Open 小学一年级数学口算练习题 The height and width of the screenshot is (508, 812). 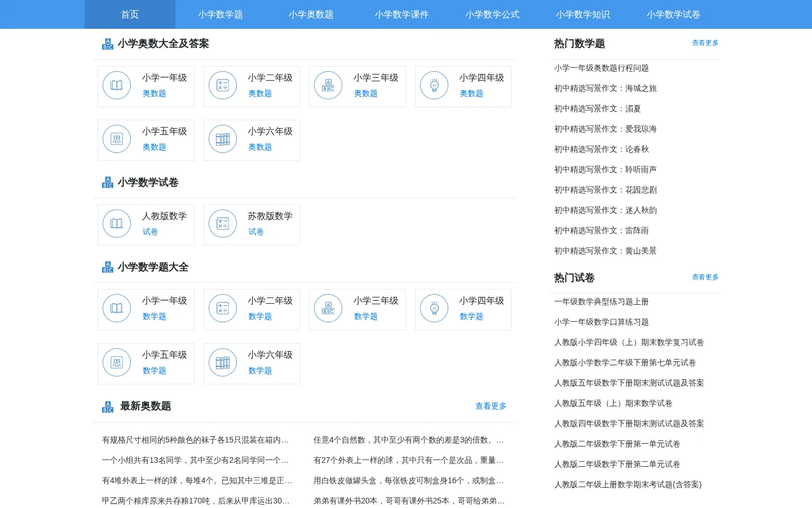[602, 322]
